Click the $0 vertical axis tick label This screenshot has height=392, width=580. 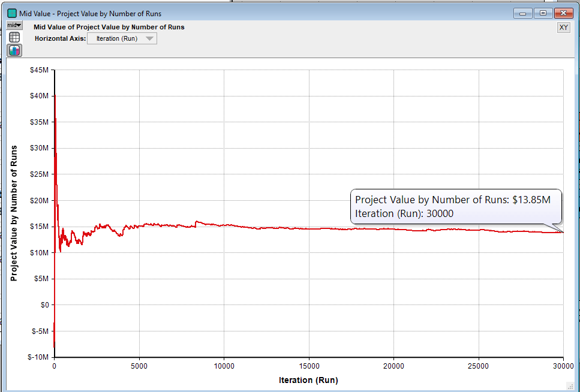pos(43,305)
